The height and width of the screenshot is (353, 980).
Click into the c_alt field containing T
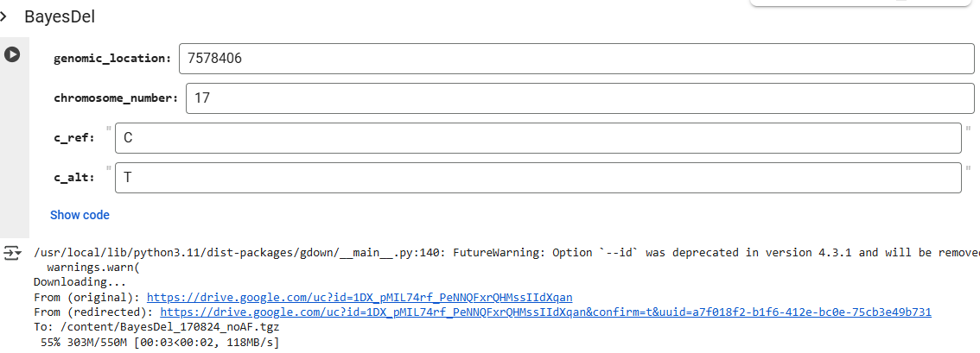point(538,178)
